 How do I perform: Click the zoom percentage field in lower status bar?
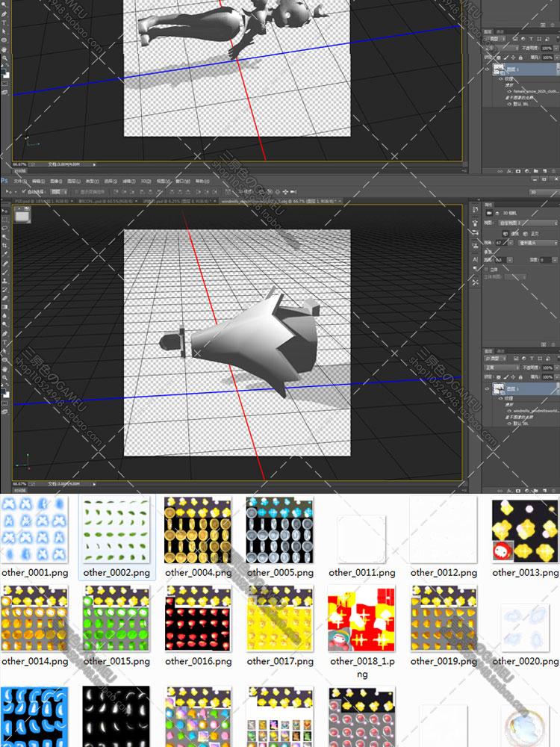pyautogui.click(x=18, y=483)
